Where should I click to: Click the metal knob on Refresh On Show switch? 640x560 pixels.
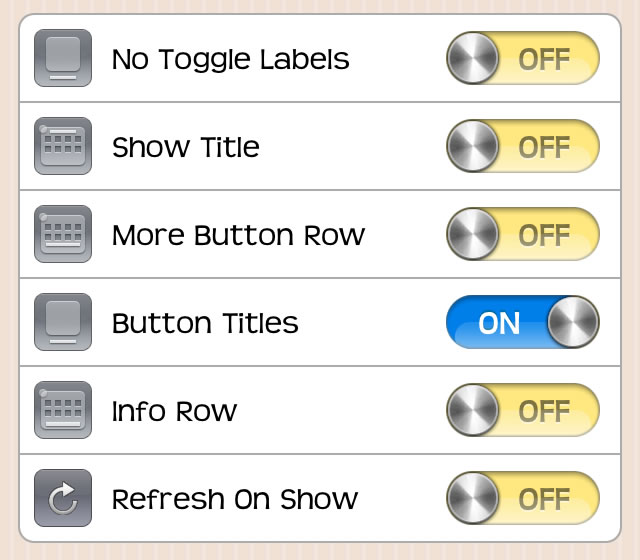(473, 498)
